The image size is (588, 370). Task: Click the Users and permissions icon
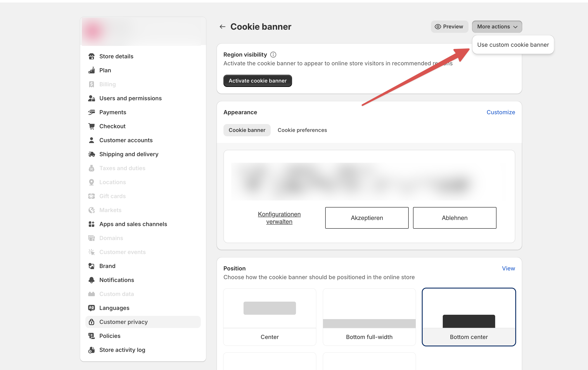pos(92,98)
